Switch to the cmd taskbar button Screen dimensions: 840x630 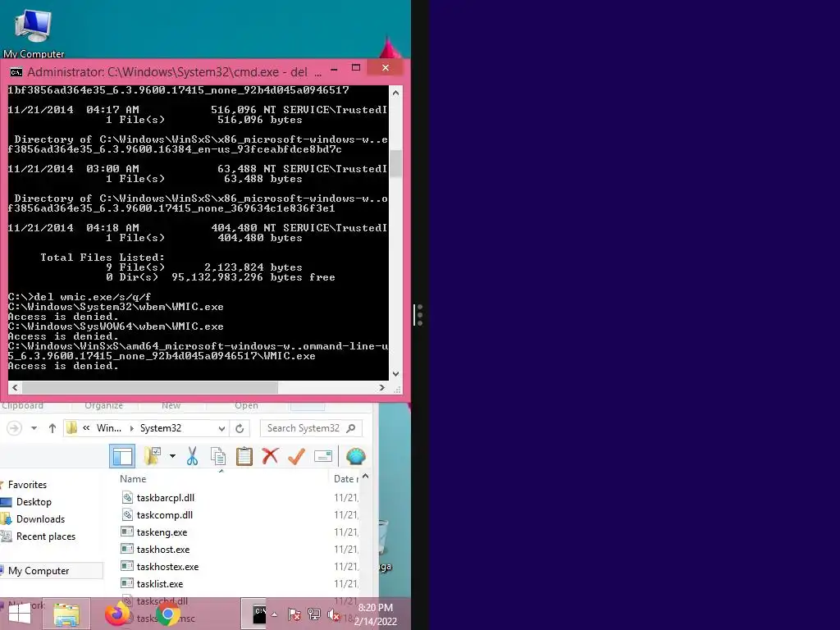tap(254, 614)
